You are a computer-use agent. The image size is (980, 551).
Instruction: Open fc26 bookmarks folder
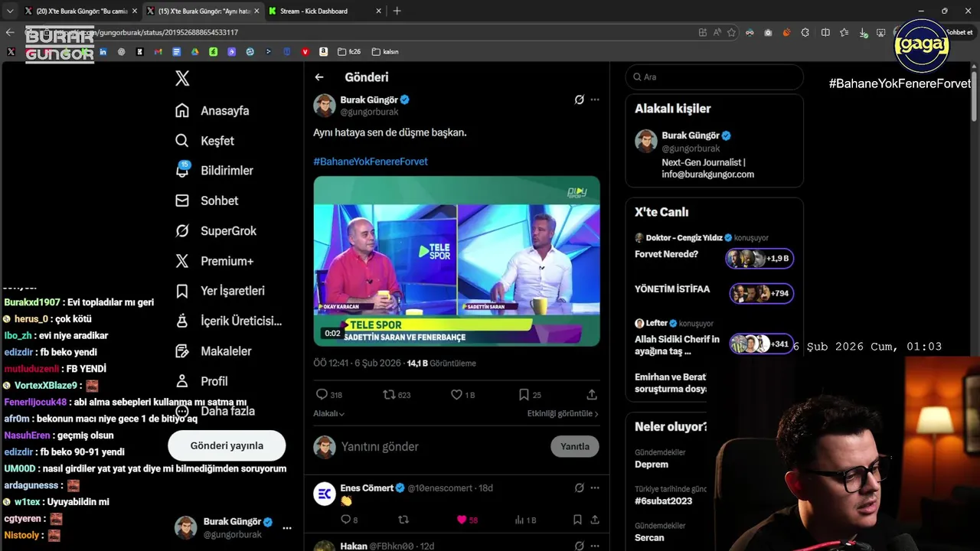348,51
